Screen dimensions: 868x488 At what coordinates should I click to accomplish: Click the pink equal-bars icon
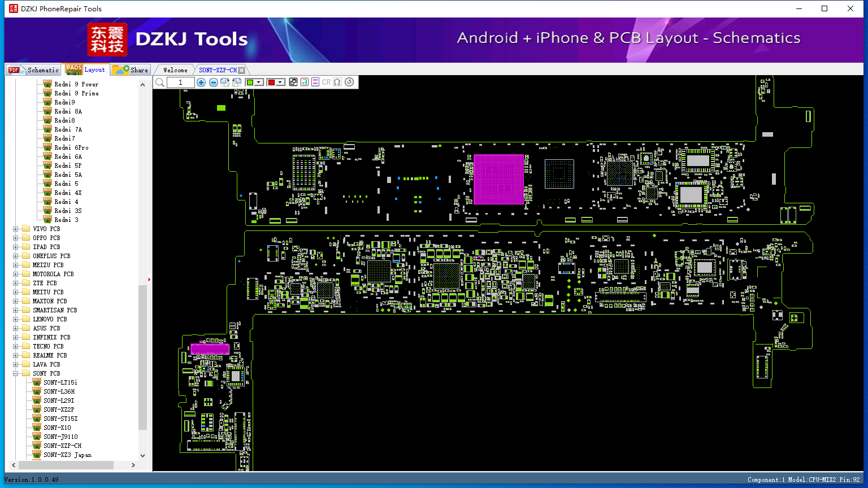click(315, 82)
